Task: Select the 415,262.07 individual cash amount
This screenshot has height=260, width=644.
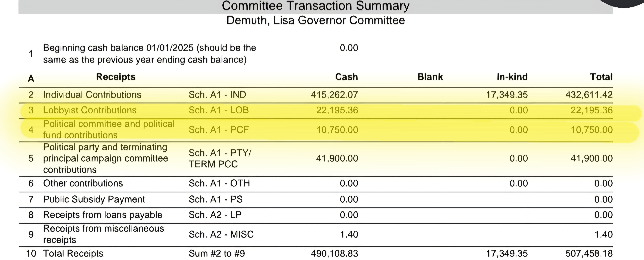Action: coord(334,95)
